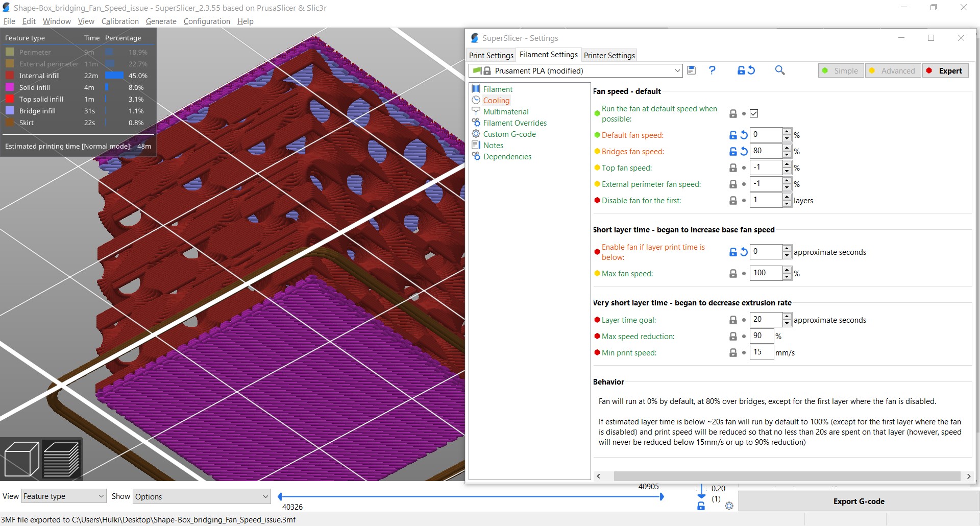Click the compare presets unlock-arrow icon in the toolbar
Image resolution: width=980 pixels, height=526 pixels.
click(746, 70)
